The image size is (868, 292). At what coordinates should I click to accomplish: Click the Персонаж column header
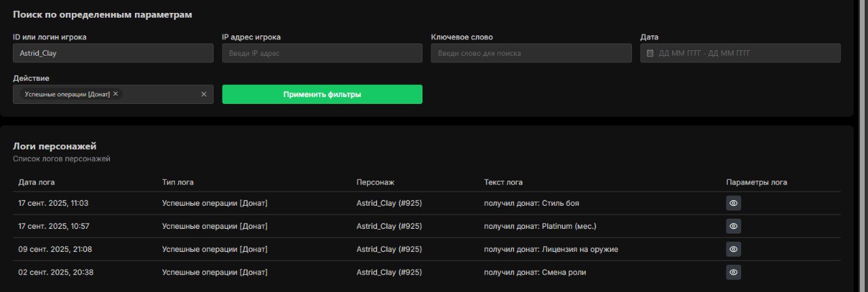[375, 182]
